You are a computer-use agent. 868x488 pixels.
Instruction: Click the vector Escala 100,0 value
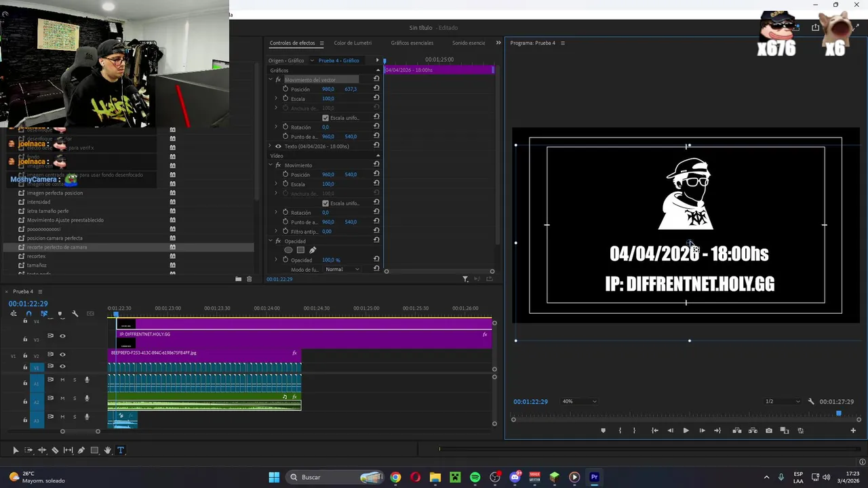pyautogui.click(x=328, y=98)
